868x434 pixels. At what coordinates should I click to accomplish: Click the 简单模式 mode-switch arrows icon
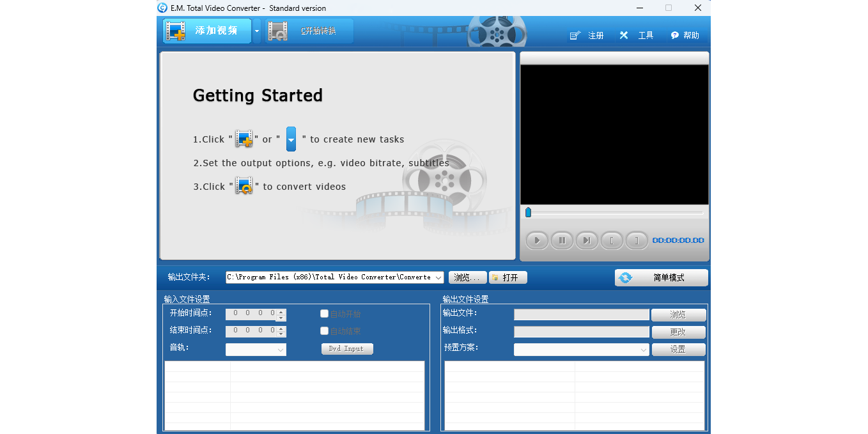tap(626, 277)
